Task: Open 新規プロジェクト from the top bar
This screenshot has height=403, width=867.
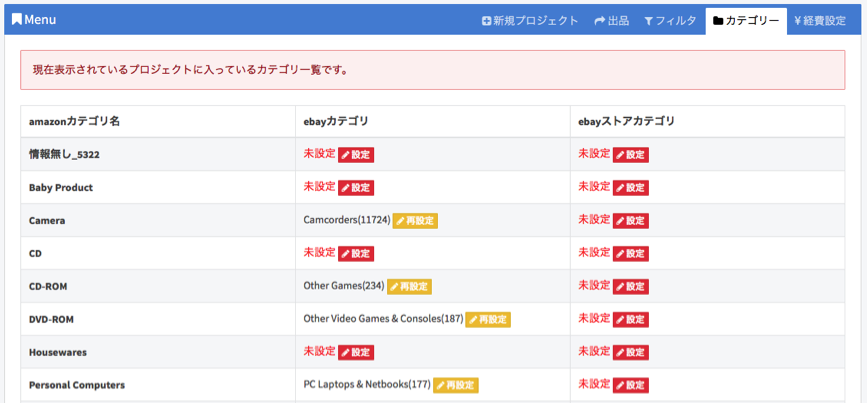Action: (530, 20)
